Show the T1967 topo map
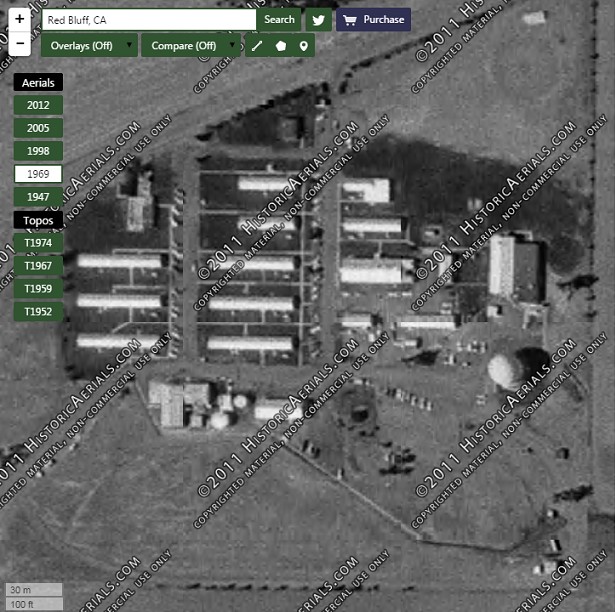Viewport: 615px width, 612px height. click(x=38, y=266)
